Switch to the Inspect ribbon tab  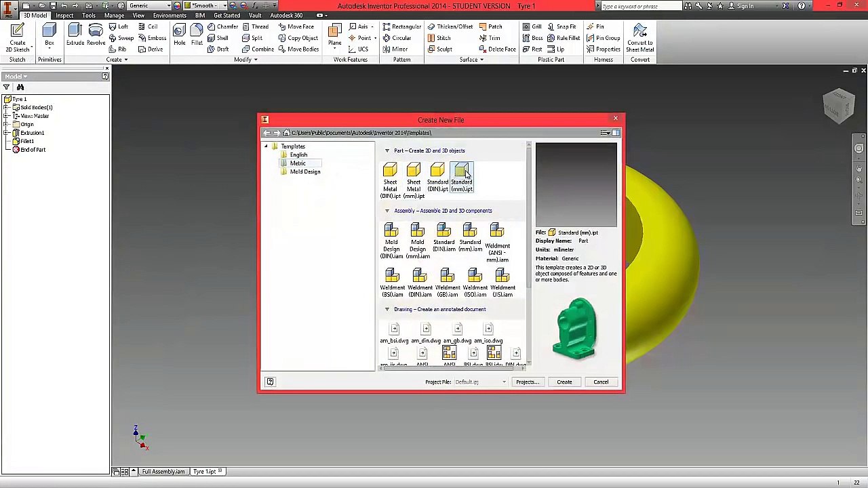pyautogui.click(x=64, y=16)
